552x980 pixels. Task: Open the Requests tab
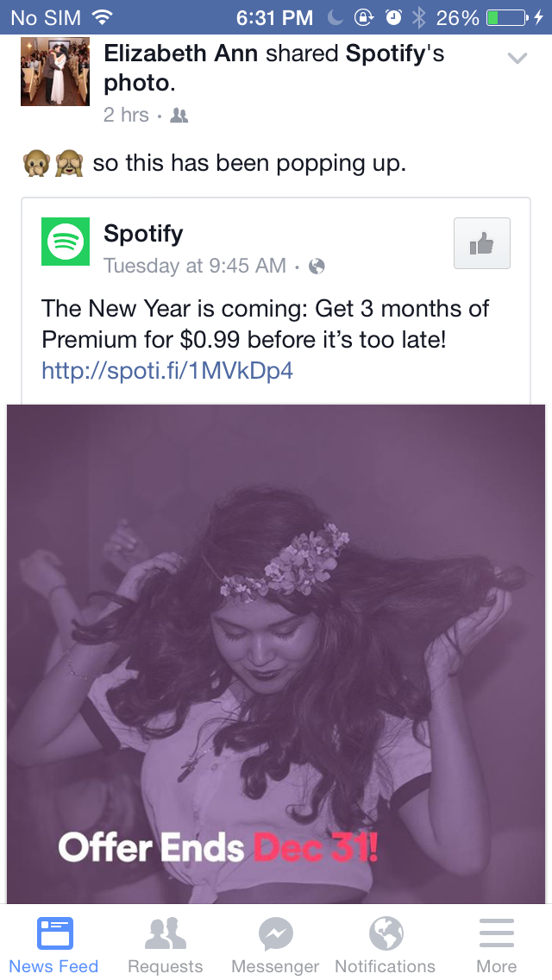(165, 945)
